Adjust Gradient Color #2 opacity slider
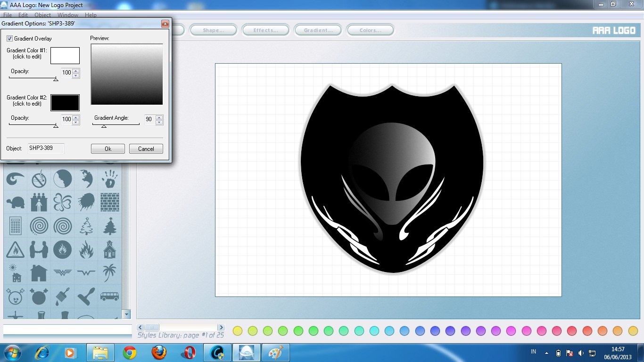 [x=56, y=126]
